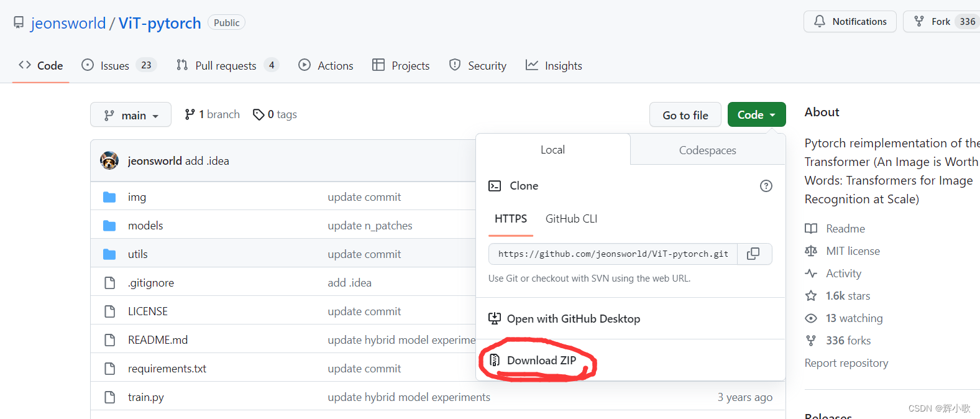This screenshot has height=419, width=980.
Task: Open the Actions tab
Action: pos(326,65)
